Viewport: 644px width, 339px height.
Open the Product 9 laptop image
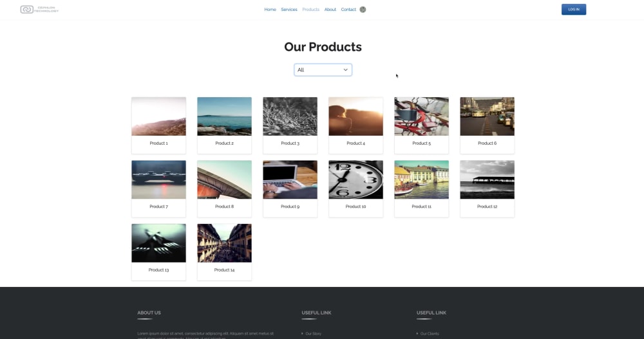pyautogui.click(x=290, y=179)
